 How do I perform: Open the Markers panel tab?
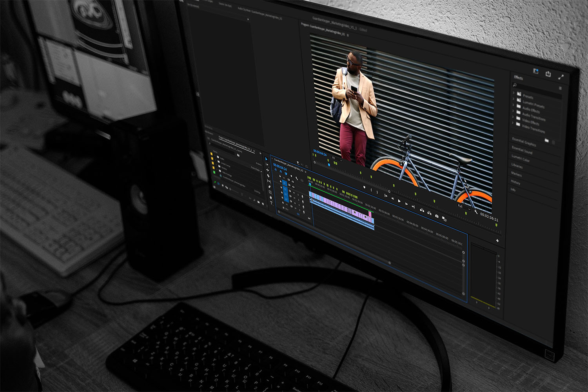click(x=516, y=174)
